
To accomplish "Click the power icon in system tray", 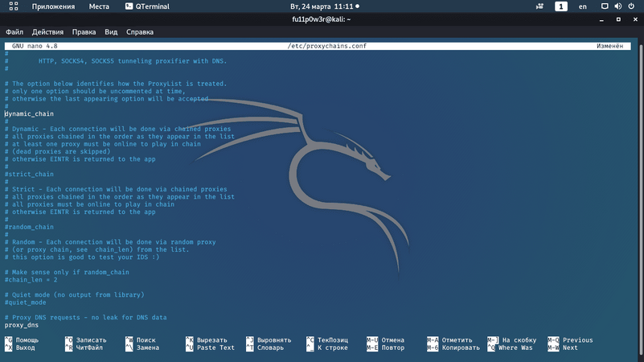I will [x=630, y=6].
